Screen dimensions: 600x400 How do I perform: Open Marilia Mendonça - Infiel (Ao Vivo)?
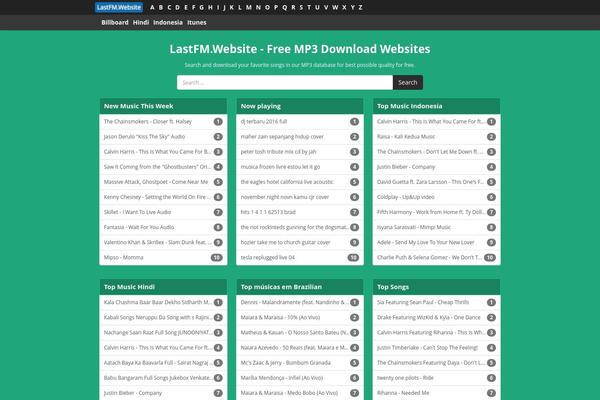tap(282, 378)
